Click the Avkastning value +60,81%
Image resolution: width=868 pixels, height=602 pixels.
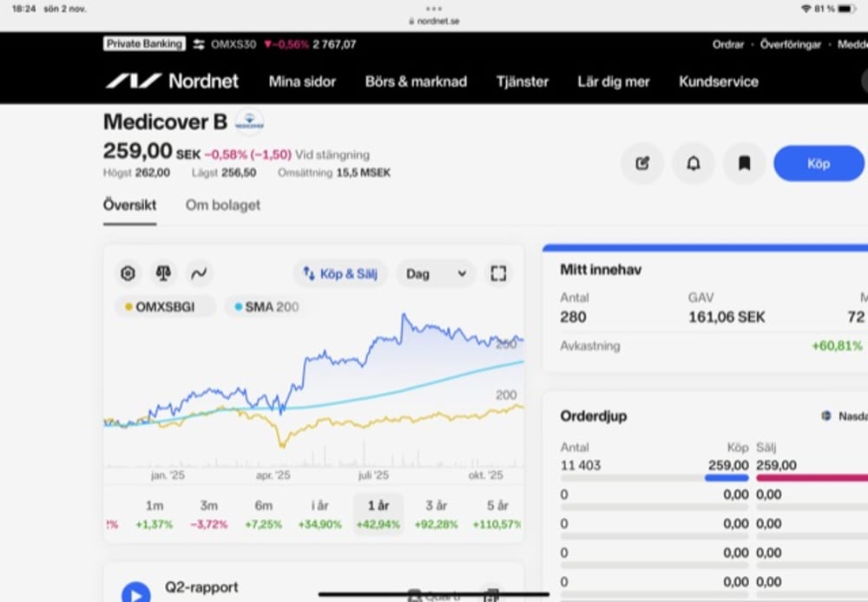pos(837,346)
